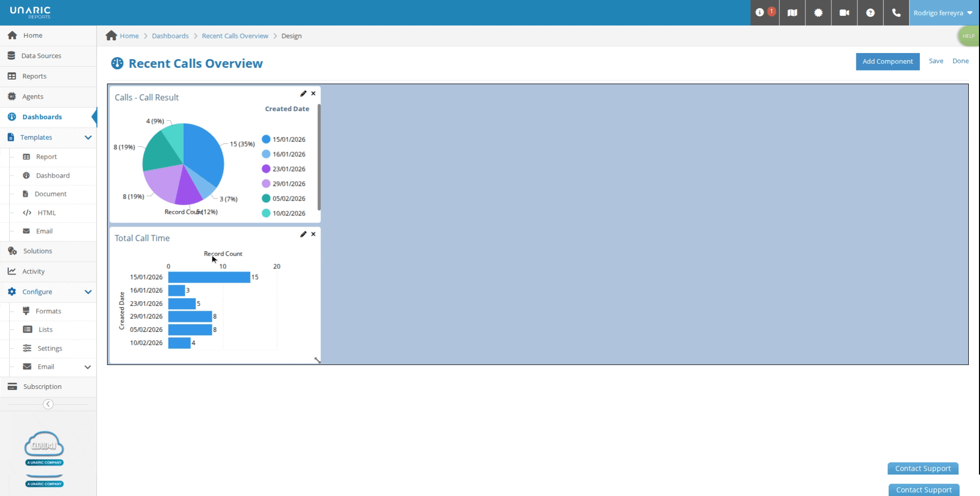Open the settings gear icon in top bar
Image resolution: width=980 pixels, height=496 pixels.
click(x=818, y=12)
